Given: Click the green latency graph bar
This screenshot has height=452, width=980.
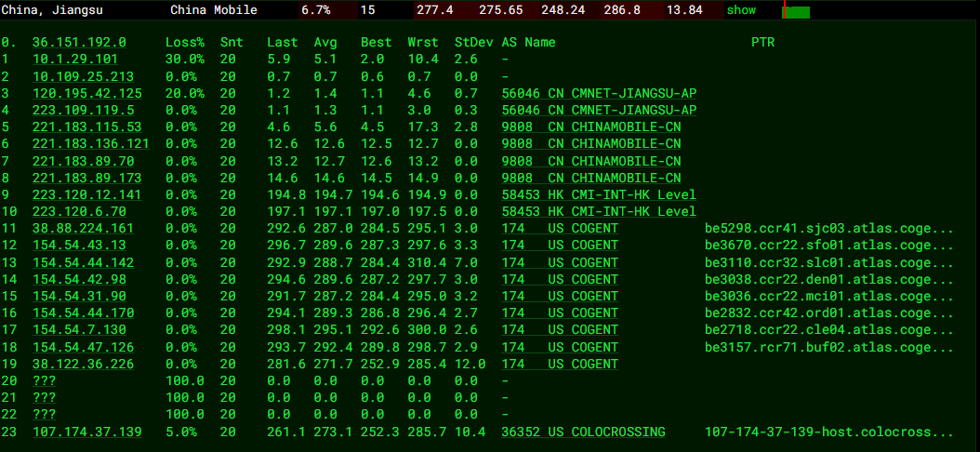Looking at the screenshot, I should pos(797,12).
